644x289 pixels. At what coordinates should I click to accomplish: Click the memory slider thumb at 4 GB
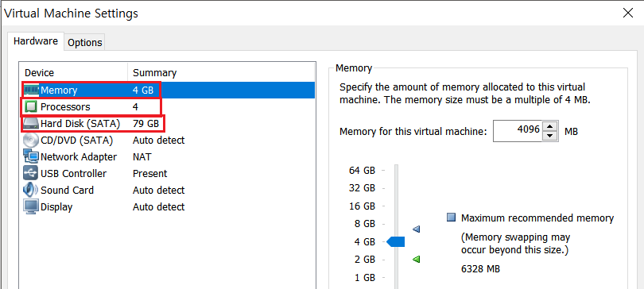[396, 242]
